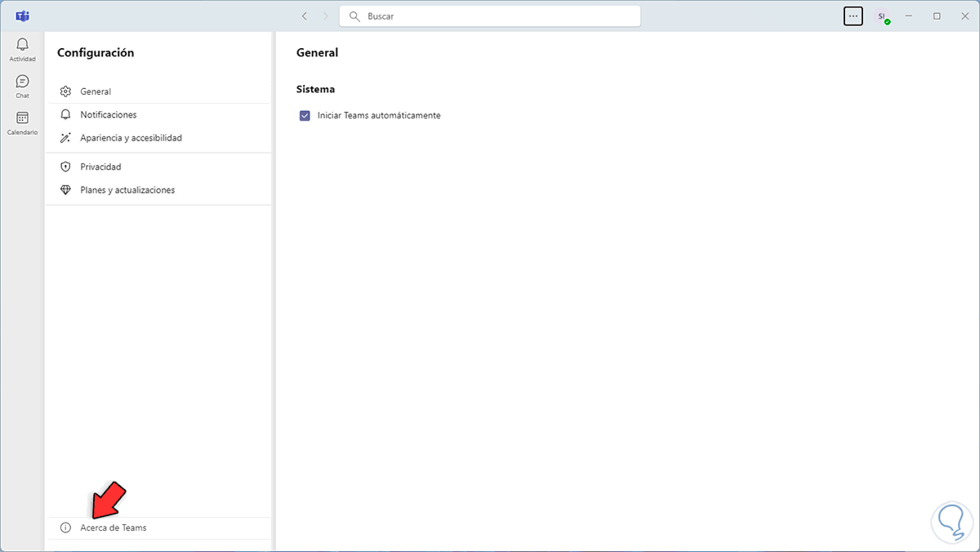Maximize the Teams window

coord(937,16)
